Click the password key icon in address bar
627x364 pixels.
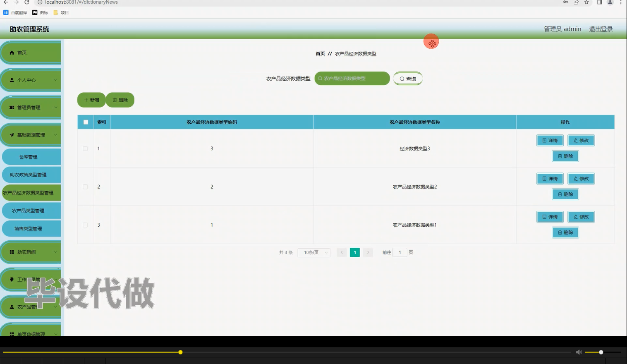click(565, 2)
